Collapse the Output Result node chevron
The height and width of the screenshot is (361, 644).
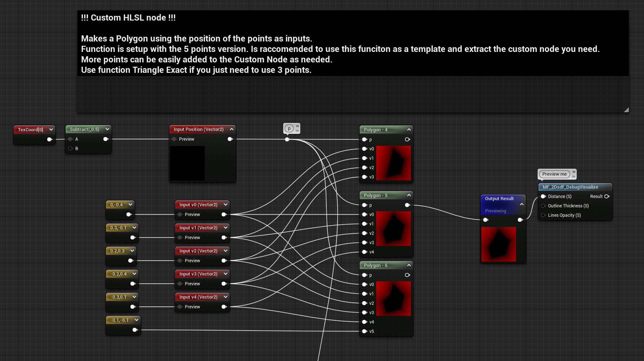[x=521, y=204]
